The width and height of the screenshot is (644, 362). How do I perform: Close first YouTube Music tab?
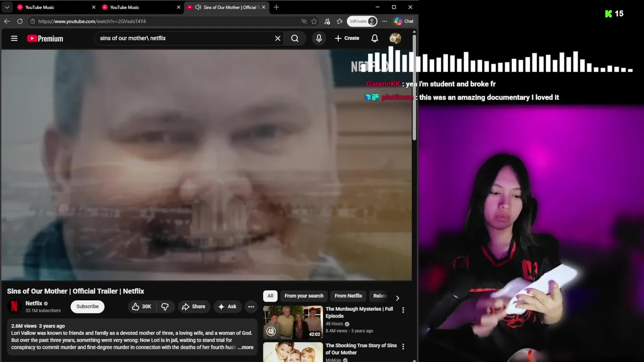point(94,7)
